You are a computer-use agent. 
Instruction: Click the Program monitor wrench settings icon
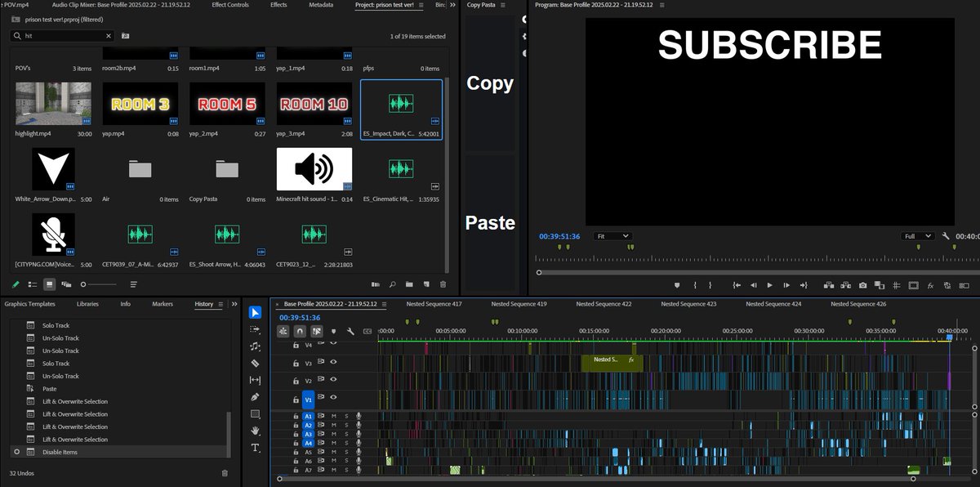click(x=946, y=236)
